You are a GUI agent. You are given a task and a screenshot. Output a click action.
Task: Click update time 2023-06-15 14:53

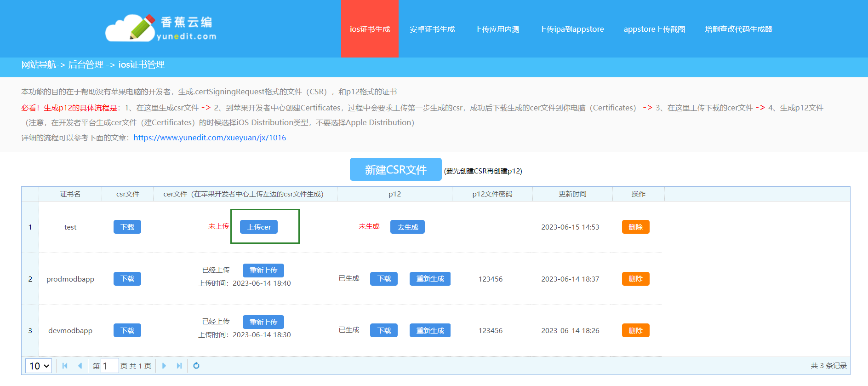570,227
